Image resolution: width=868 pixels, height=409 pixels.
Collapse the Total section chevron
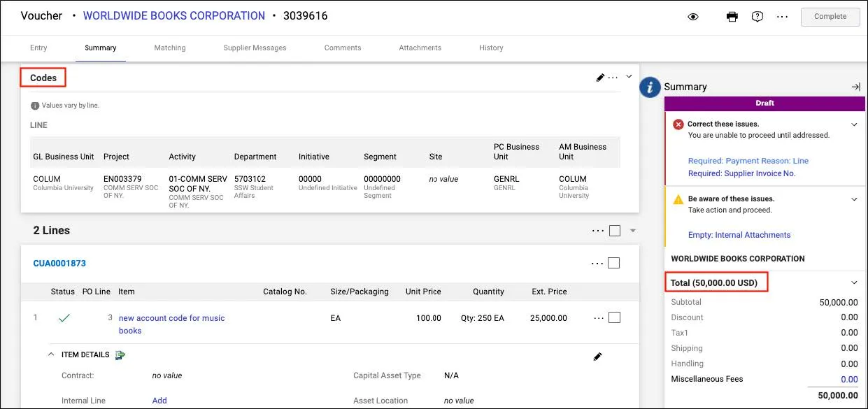854,282
